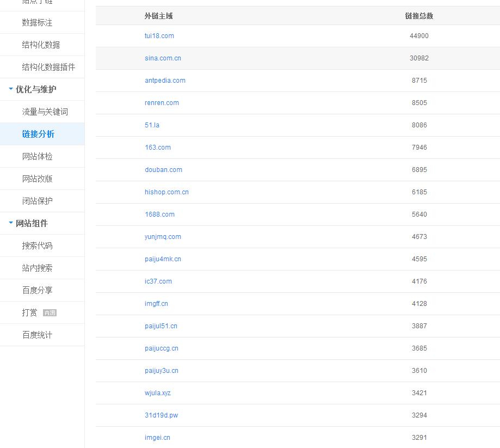Select link count 6185 for hishop.com.cn

[x=419, y=192]
